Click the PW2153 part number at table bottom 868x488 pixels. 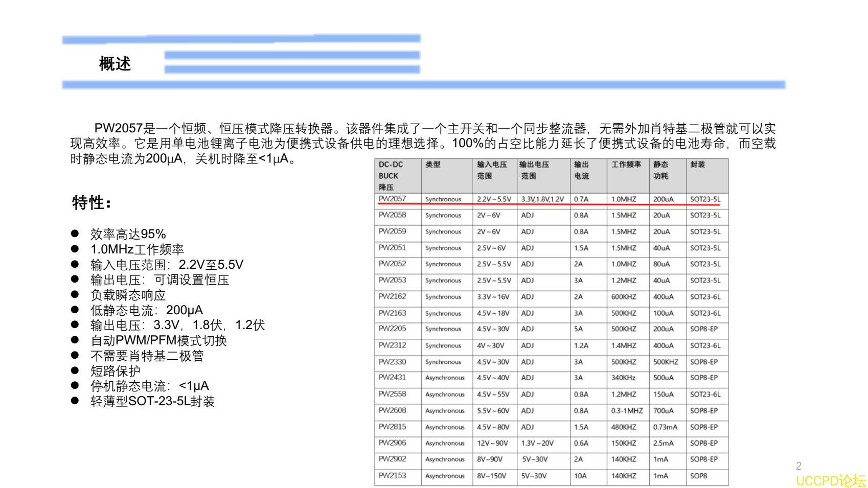click(391, 476)
